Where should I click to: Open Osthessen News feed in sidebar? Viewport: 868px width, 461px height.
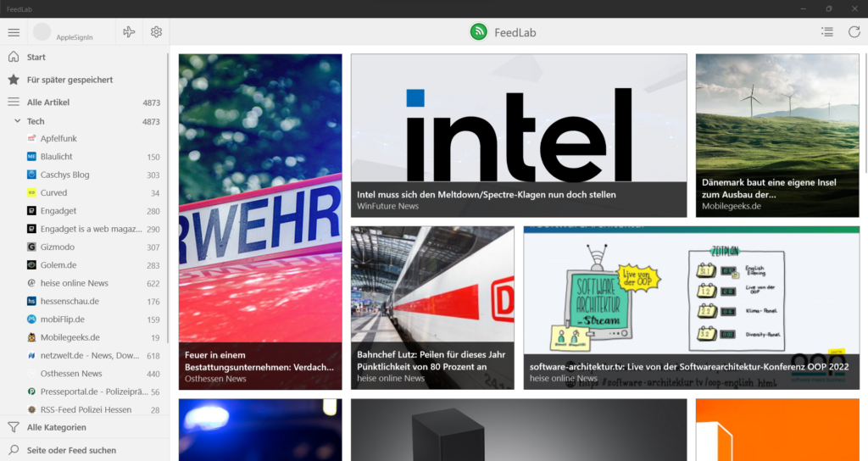tap(83, 374)
